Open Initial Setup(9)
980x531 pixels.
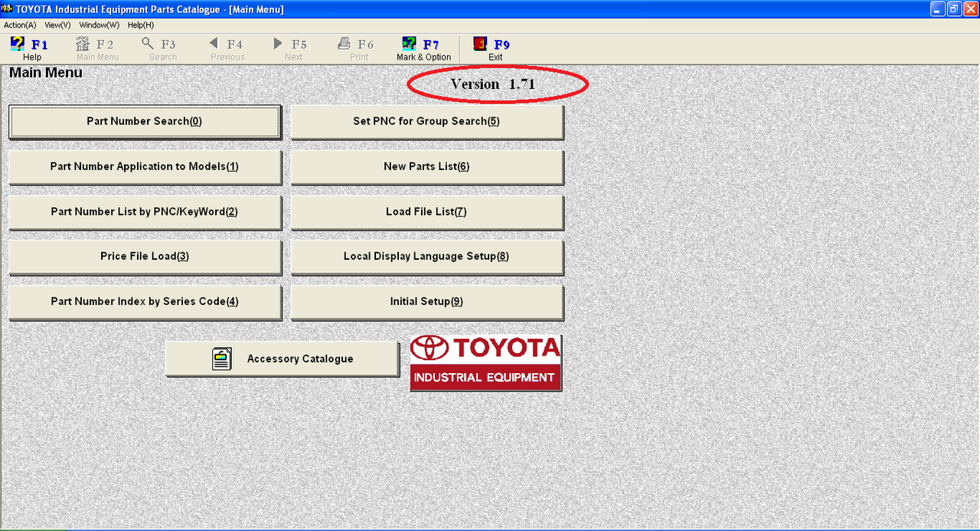(x=426, y=302)
